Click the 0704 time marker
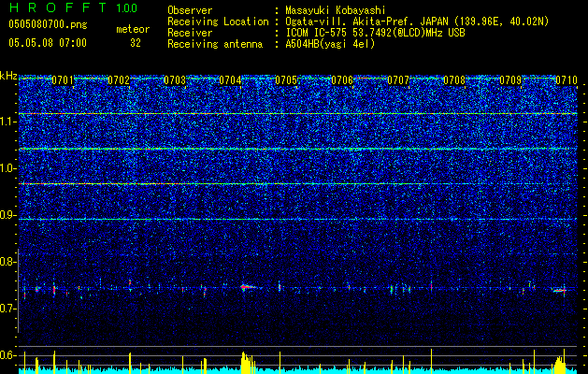 tap(230, 80)
